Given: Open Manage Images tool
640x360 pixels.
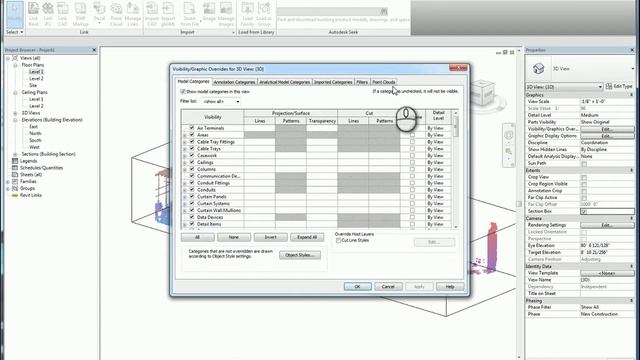Looking at the screenshot, I should click(x=226, y=14).
